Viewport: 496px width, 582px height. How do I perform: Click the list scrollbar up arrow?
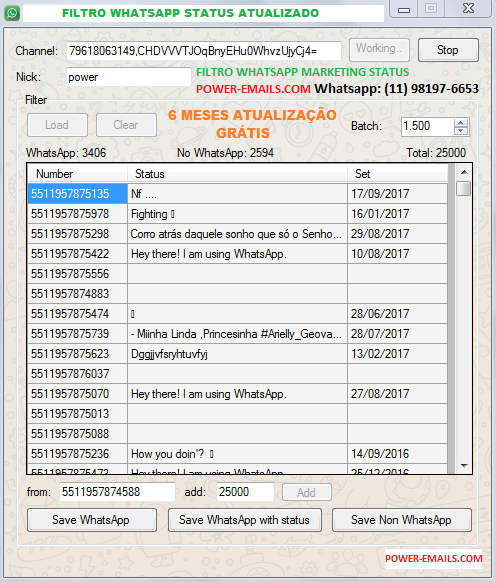[464, 172]
